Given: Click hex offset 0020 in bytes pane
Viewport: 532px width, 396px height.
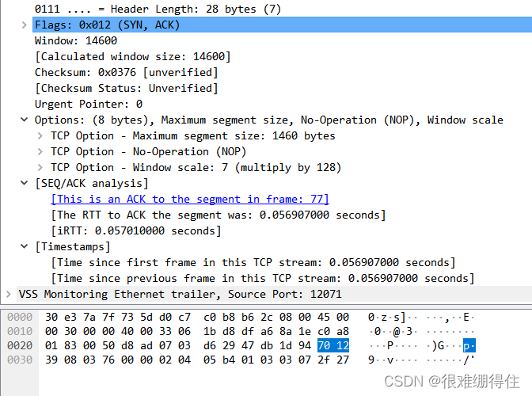Looking at the screenshot, I should pos(20,345).
